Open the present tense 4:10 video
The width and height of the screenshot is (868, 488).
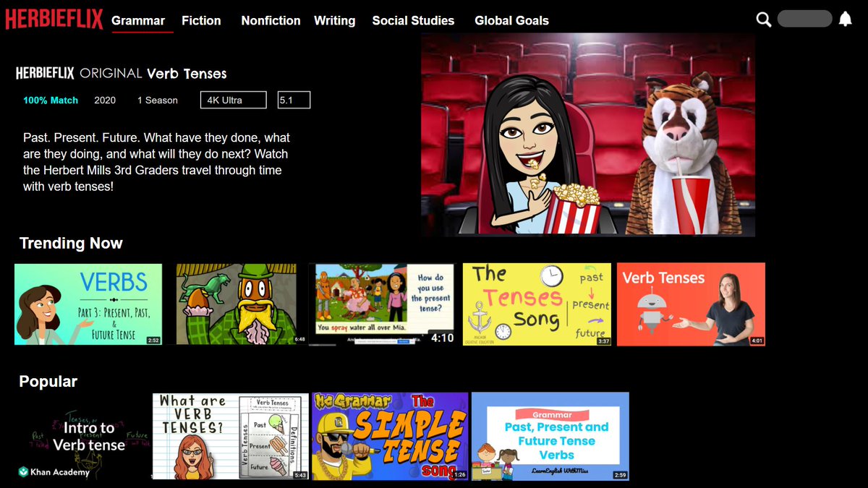(x=382, y=304)
